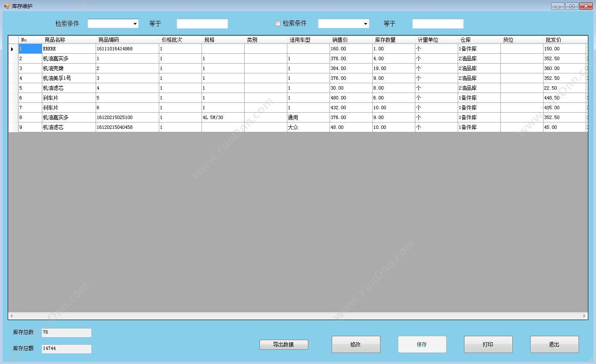
Task: Select product code 16120215040458
Action: pos(128,127)
